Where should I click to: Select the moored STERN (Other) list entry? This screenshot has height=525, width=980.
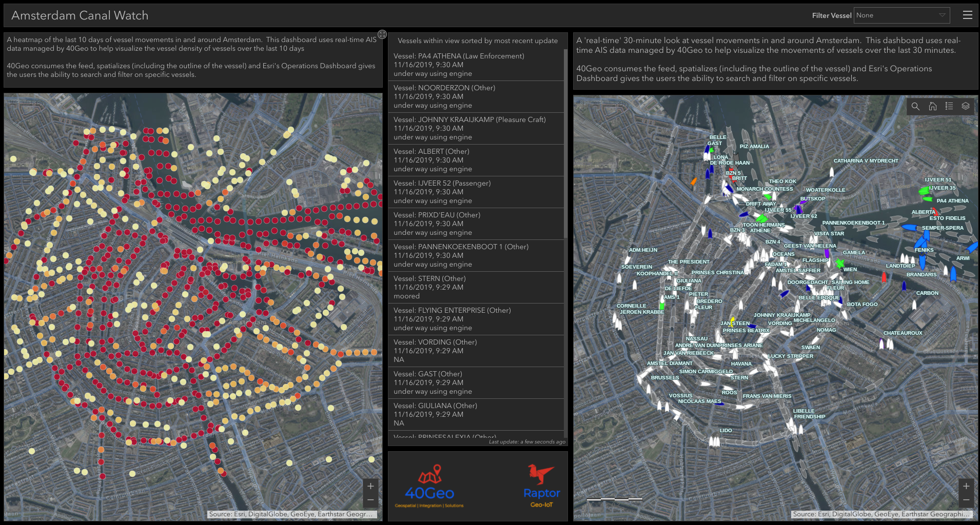476,288
